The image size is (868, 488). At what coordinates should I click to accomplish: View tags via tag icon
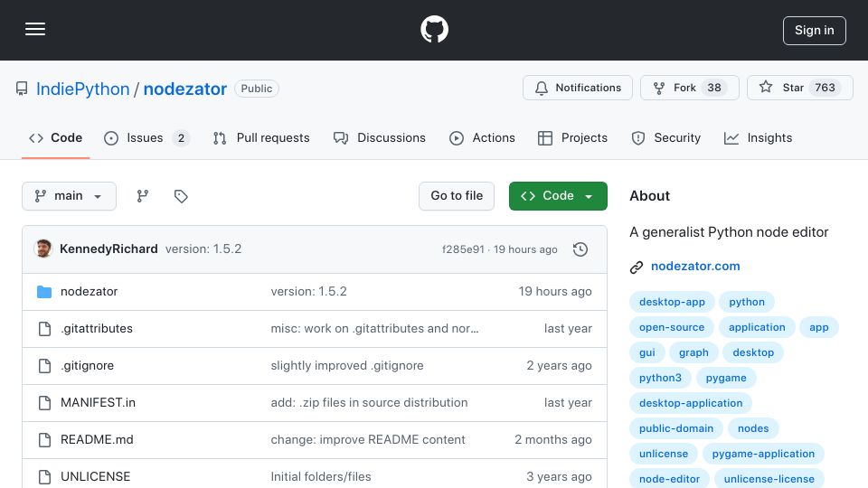click(x=181, y=196)
